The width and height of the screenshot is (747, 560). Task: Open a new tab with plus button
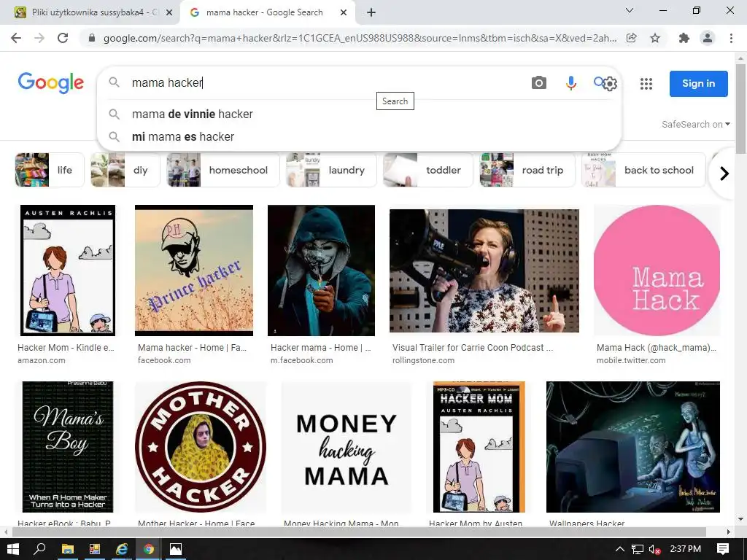(x=371, y=12)
